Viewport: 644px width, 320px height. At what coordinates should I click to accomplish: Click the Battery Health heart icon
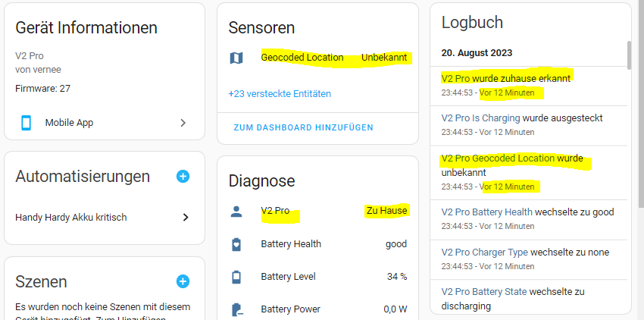[x=236, y=244]
